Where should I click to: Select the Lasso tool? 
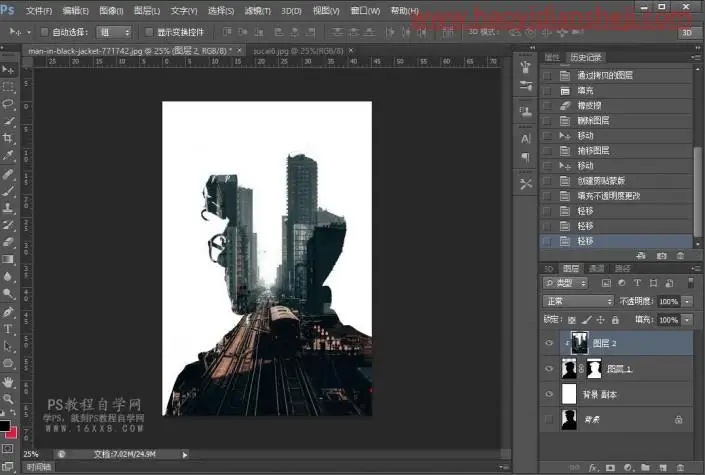[x=8, y=104]
